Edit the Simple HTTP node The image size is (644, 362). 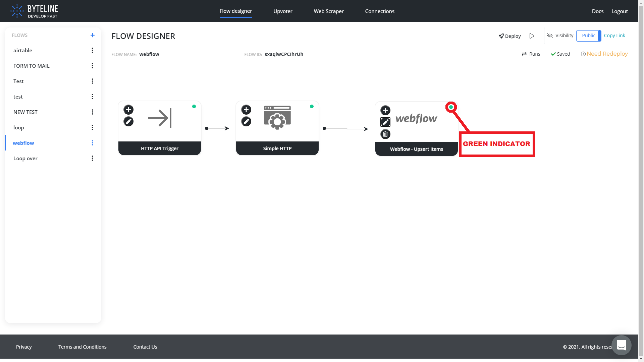(x=246, y=121)
